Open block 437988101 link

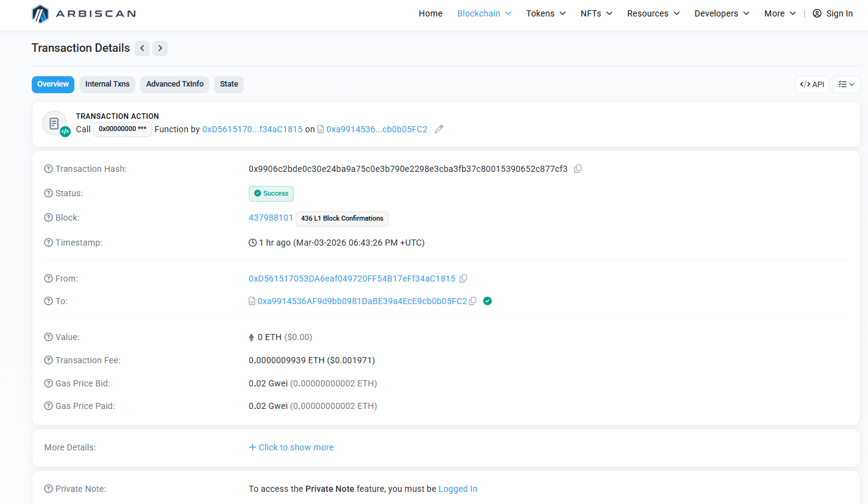[x=271, y=218]
